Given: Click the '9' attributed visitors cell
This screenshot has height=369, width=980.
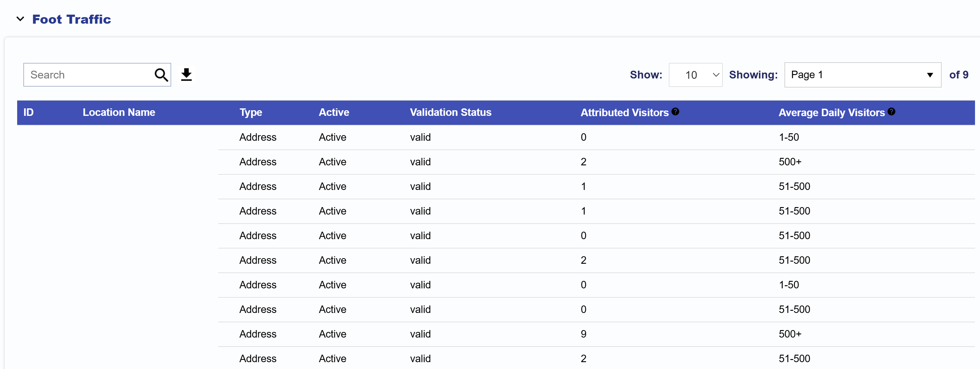Looking at the screenshot, I should [x=584, y=334].
